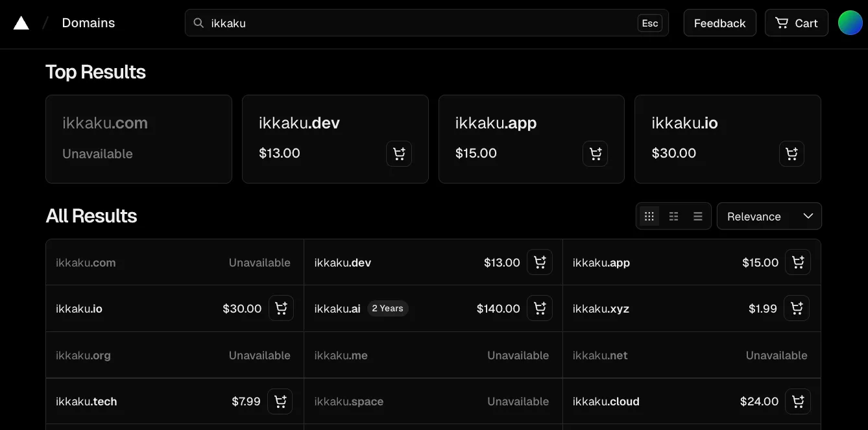Add ikkaku.dev top result to cart
Screen dimensions: 868x430
coord(399,154)
